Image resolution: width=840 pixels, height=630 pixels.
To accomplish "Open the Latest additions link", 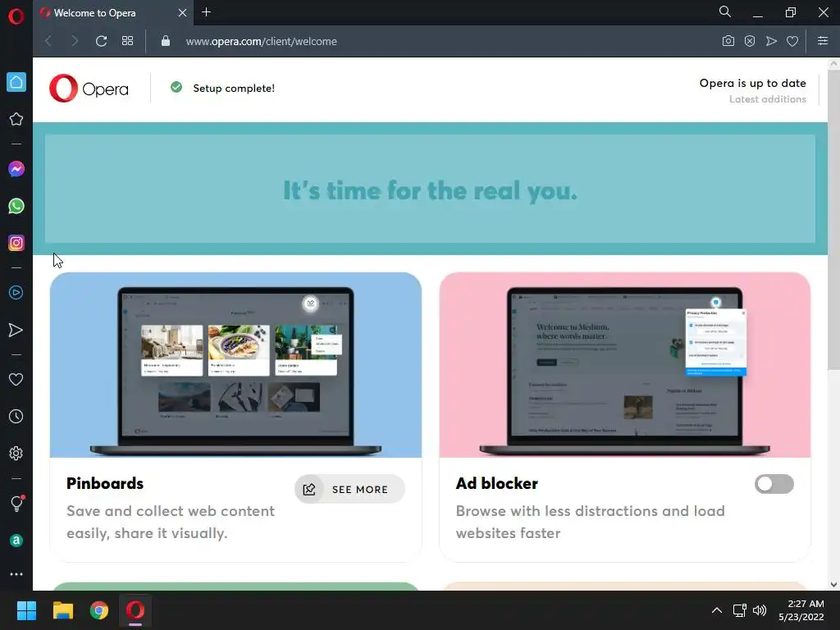I will (767, 99).
